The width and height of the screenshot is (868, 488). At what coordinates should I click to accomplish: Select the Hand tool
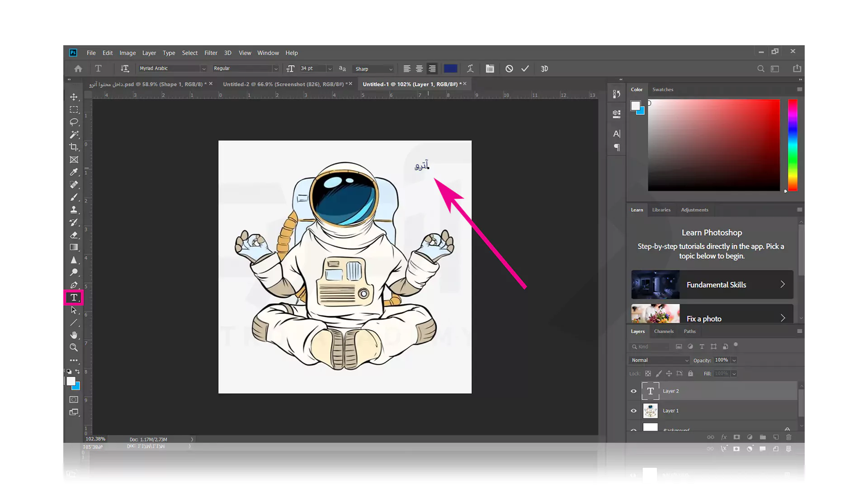point(74,335)
